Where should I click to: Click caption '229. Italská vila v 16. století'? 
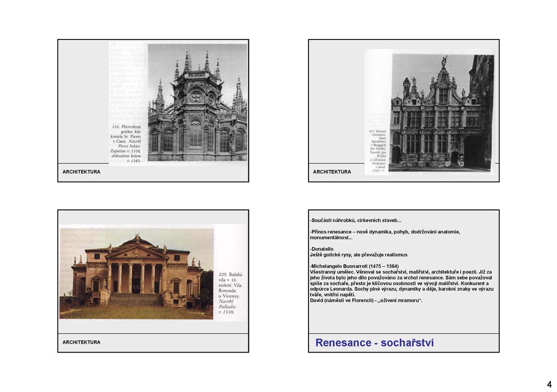230,293
